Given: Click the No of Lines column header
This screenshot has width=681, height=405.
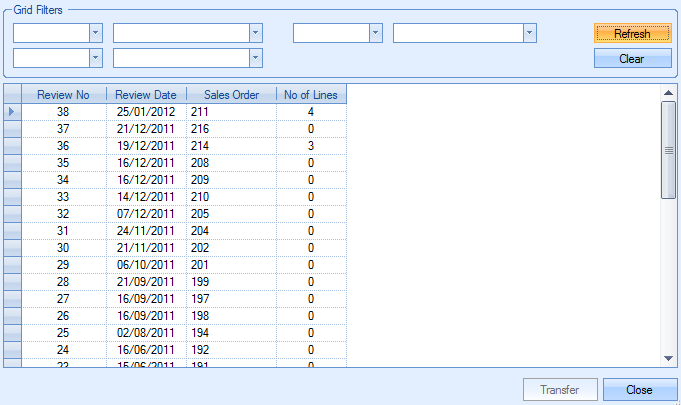Looking at the screenshot, I should pyautogui.click(x=311, y=95).
